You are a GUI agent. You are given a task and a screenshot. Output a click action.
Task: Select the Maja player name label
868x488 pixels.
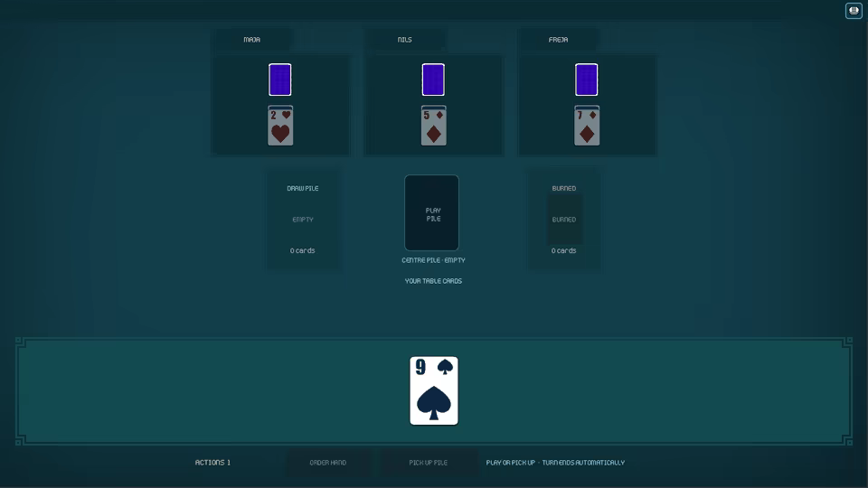(x=252, y=40)
